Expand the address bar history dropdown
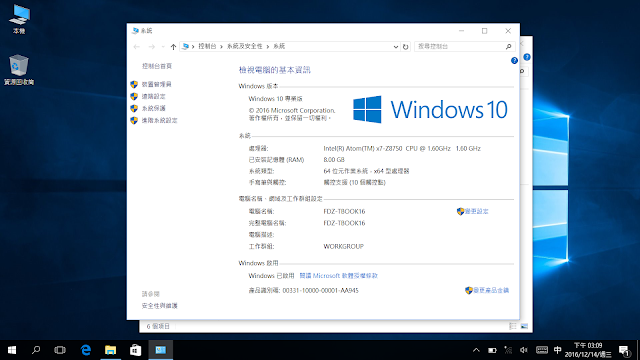 click(x=396, y=47)
